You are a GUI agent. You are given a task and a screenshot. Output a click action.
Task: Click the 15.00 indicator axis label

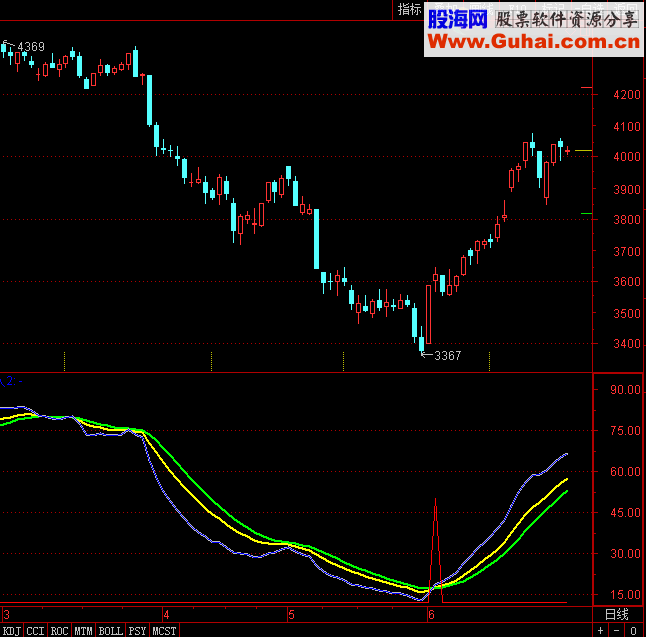click(625, 595)
